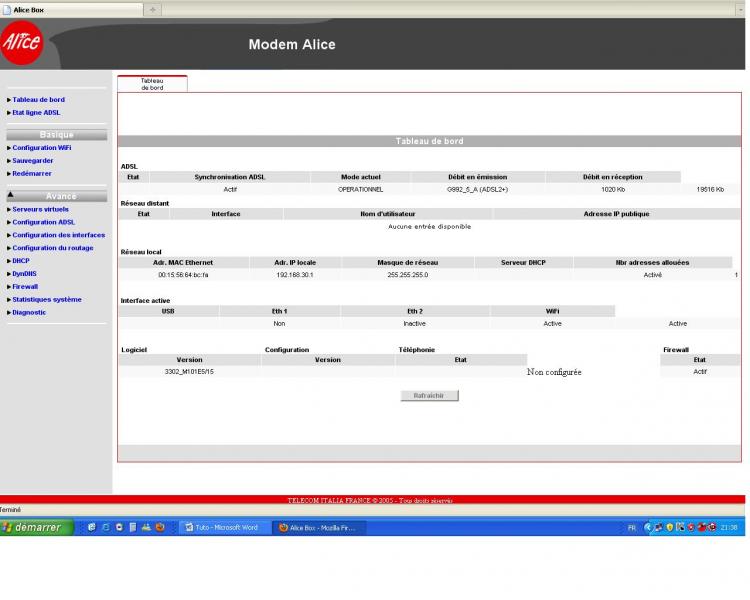Collapse the Avancé section with triangle arrow

click(11, 195)
